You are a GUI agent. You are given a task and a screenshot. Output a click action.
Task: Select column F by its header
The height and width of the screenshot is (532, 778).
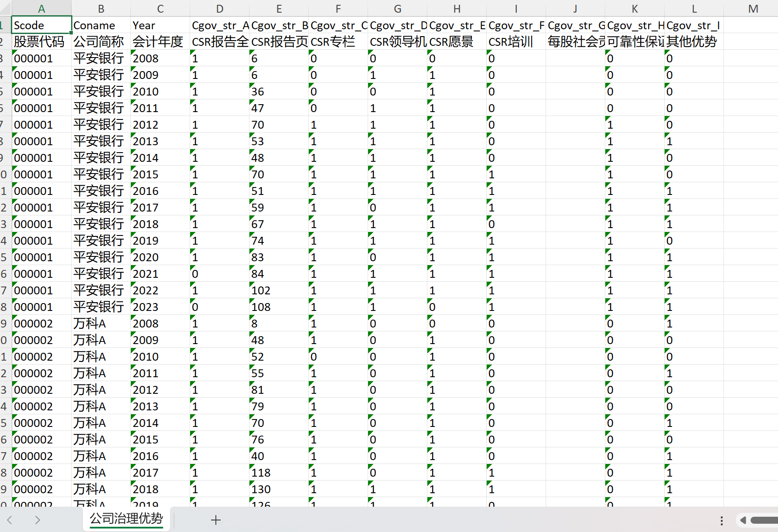(338, 8)
